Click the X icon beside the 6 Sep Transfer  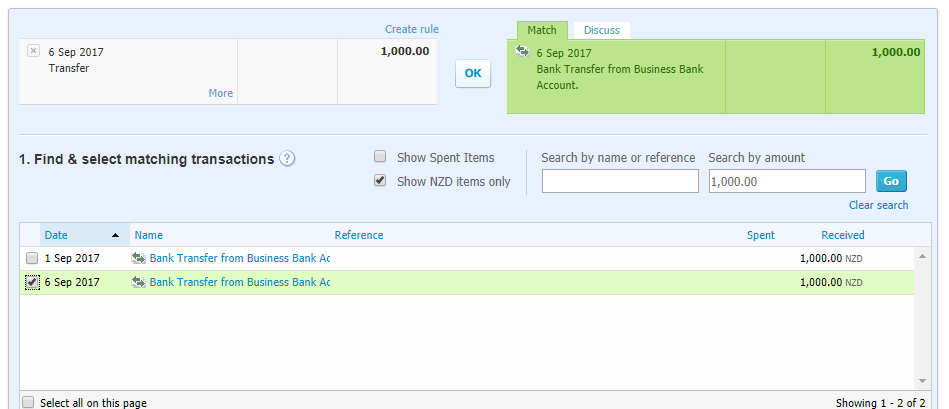click(33, 51)
